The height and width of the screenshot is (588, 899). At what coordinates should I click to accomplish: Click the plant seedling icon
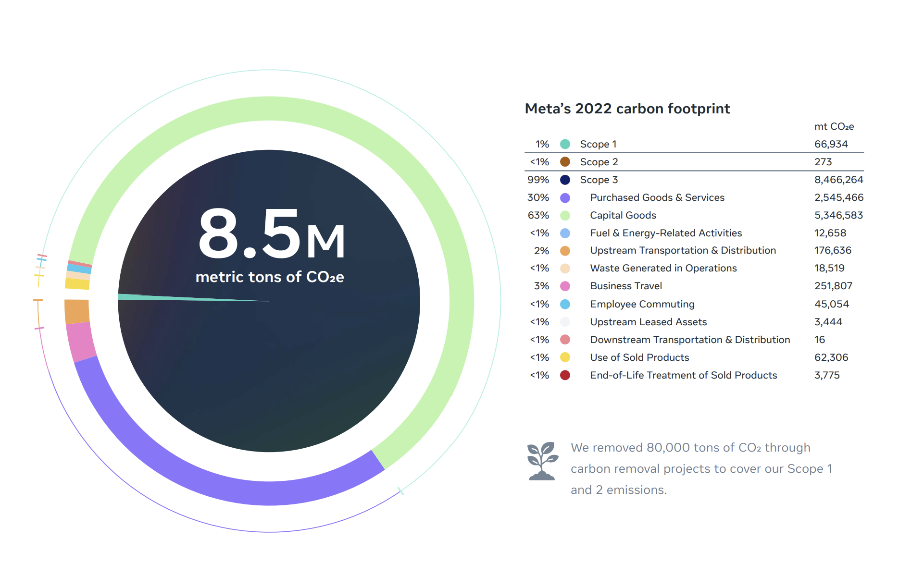542,461
